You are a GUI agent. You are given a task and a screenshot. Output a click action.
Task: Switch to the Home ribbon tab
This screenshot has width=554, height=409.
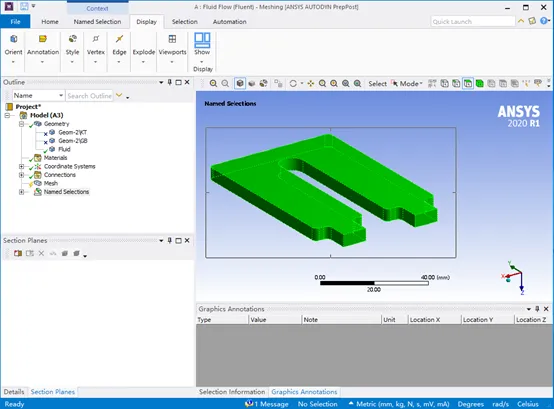coord(50,22)
